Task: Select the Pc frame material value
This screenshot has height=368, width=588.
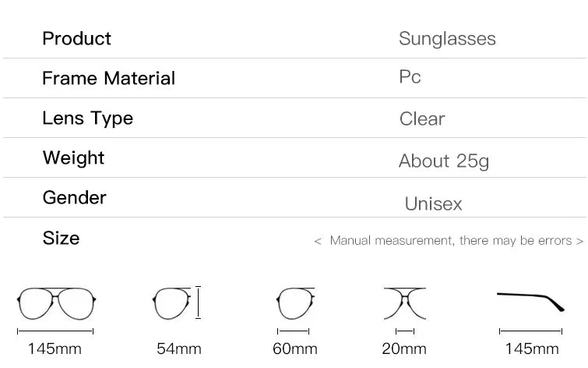Action: [x=410, y=77]
